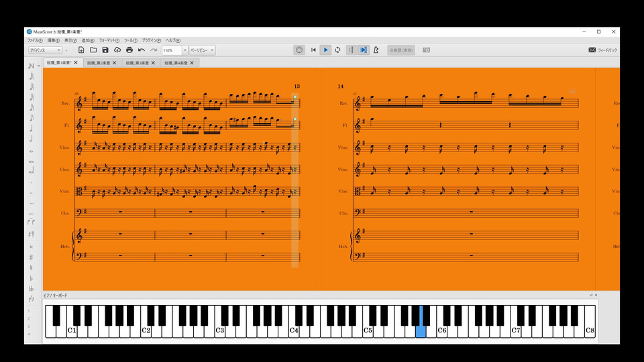Apply double sharp accidental
The width and height of the screenshot is (644, 362).
coord(32,247)
